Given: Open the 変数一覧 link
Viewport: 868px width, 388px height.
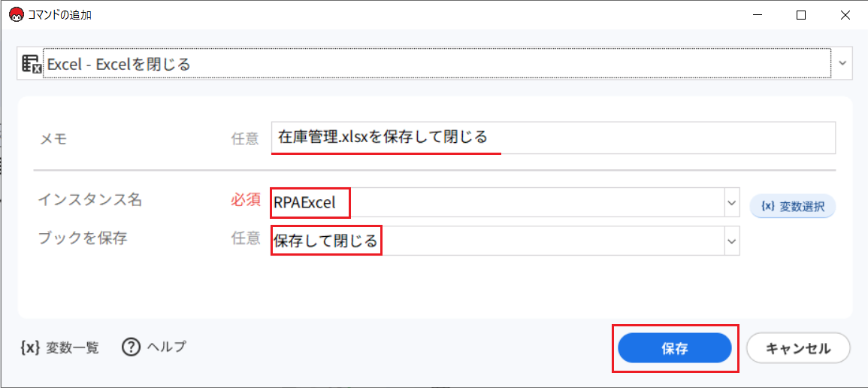Looking at the screenshot, I should [x=59, y=347].
